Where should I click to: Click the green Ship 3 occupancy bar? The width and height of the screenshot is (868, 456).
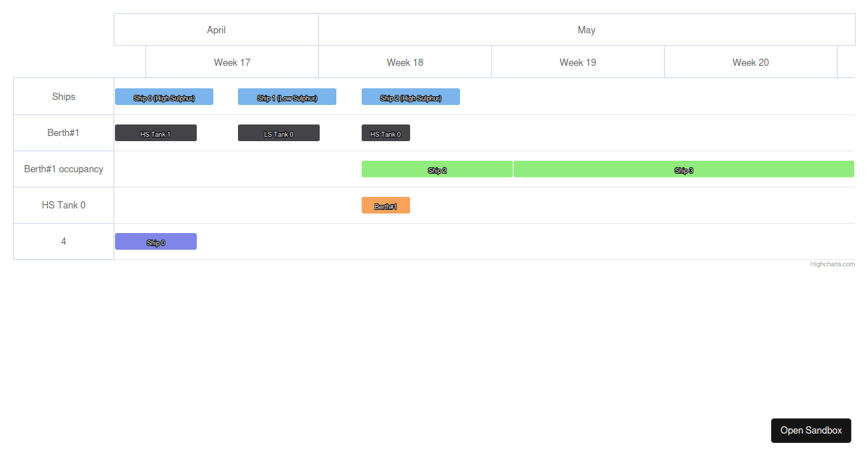click(684, 169)
